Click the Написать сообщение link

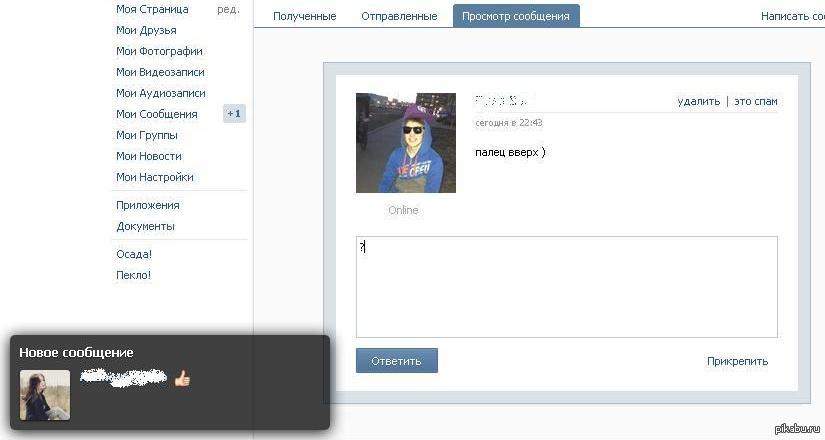(x=792, y=16)
